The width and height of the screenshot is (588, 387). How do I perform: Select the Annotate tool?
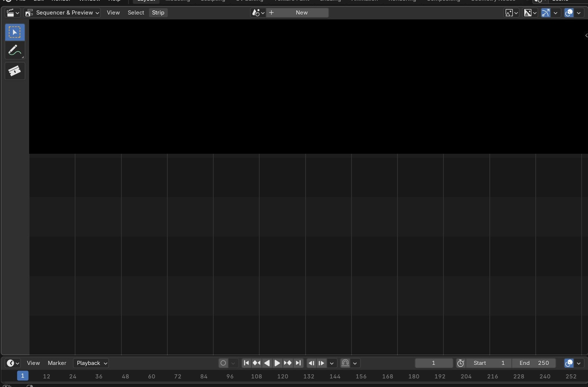pyautogui.click(x=15, y=50)
